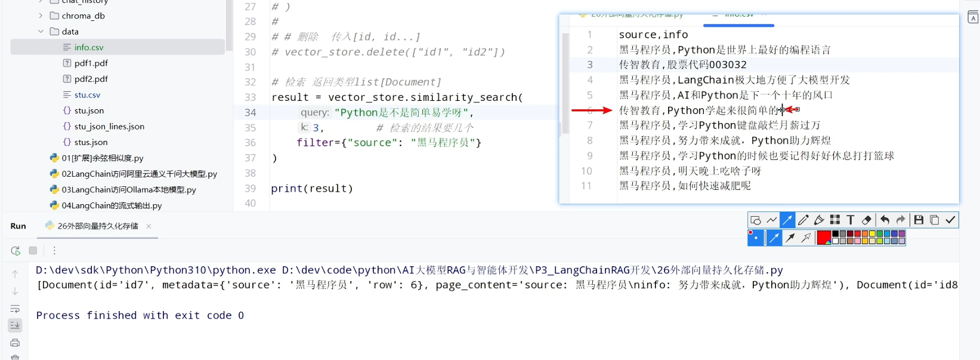Open pdf1.pdf in project tree
980x360 pixels.
click(x=91, y=63)
